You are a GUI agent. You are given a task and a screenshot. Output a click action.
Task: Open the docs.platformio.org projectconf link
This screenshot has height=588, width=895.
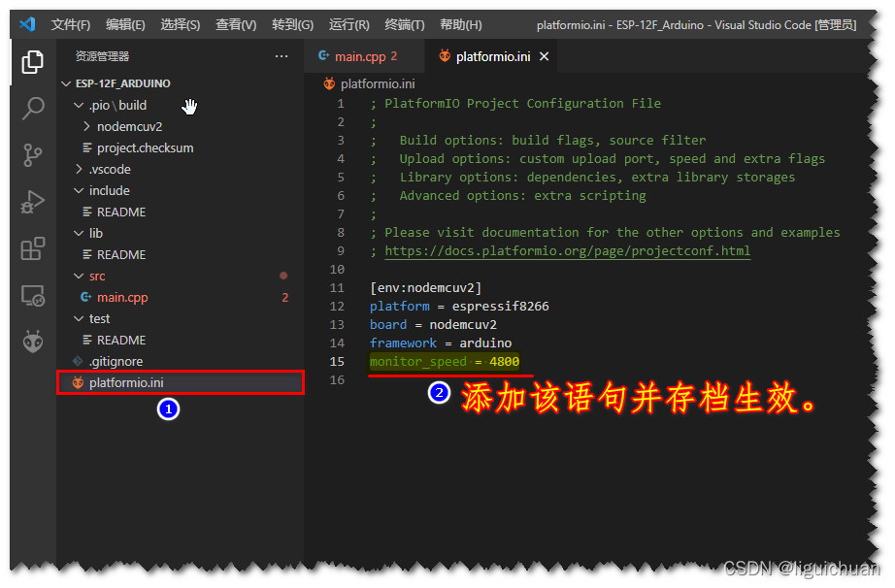click(x=567, y=251)
